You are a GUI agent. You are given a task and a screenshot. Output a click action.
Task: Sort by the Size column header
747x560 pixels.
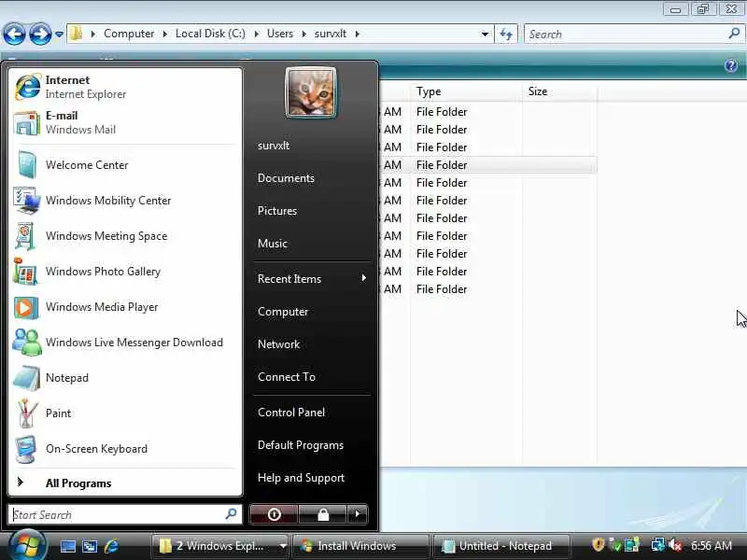click(x=559, y=91)
